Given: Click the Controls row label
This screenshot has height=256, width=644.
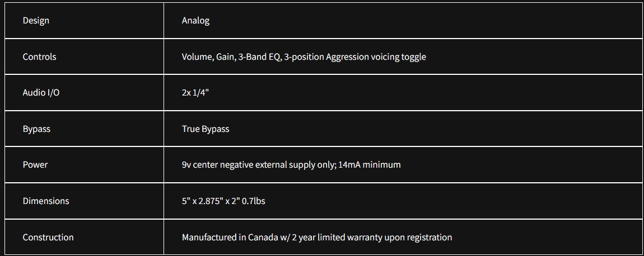Looking at the screenshot, I should coord(39,56).
